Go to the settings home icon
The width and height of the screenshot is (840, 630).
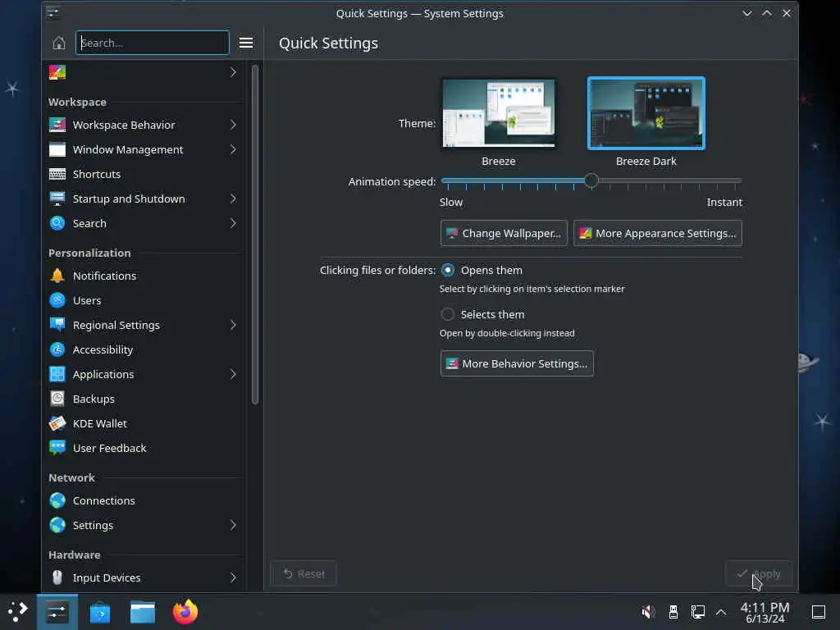click(x=59, y=43)
